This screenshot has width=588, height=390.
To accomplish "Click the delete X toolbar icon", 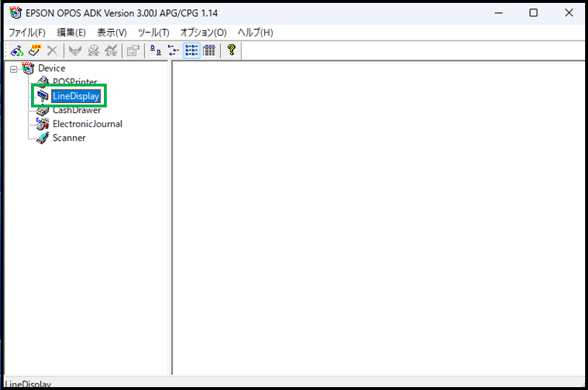I will pos(52,50).
